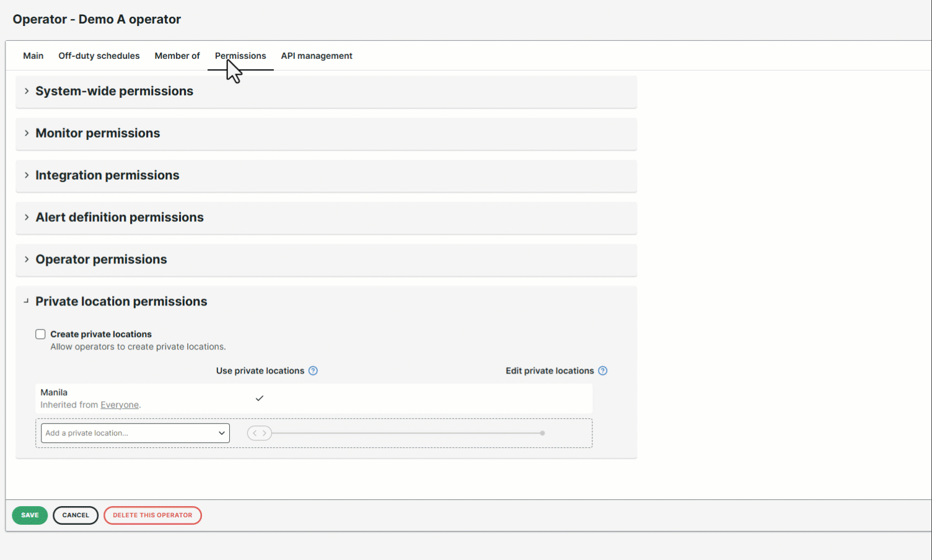Click help icon beside Use private locations
Screen dimensions: 932x560
(x=313, y=370)
